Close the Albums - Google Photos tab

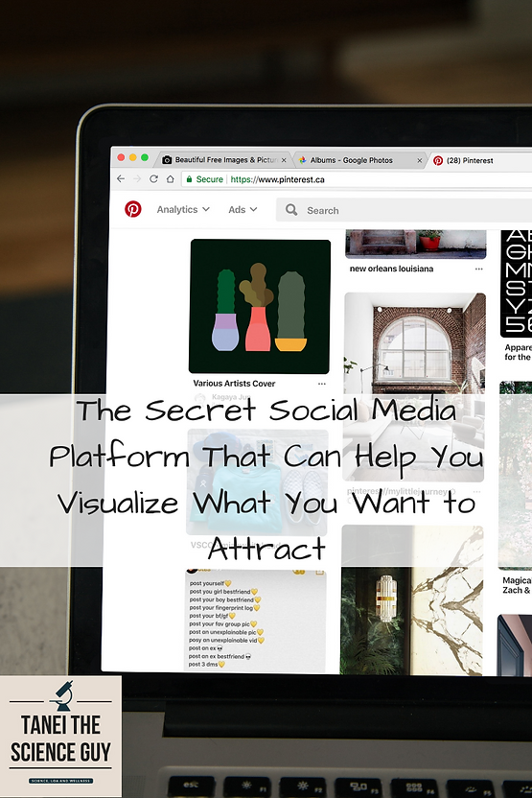click(420, 160)
